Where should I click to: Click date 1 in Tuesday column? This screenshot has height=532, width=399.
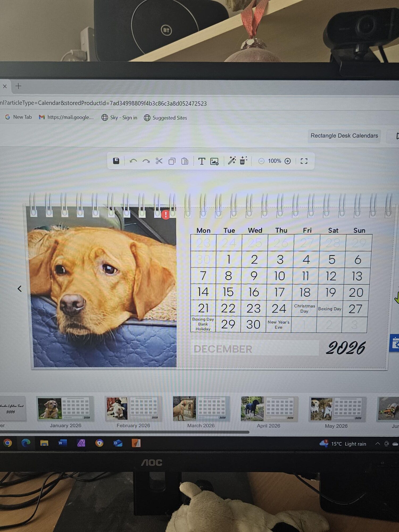[229, 259]
